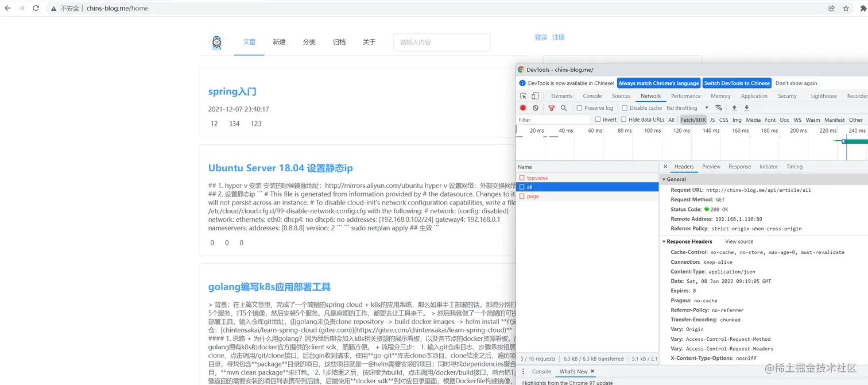This screenshot has width=868, height=385.
Task: Filter requests by Media type
Action: [x=753, y=120]
